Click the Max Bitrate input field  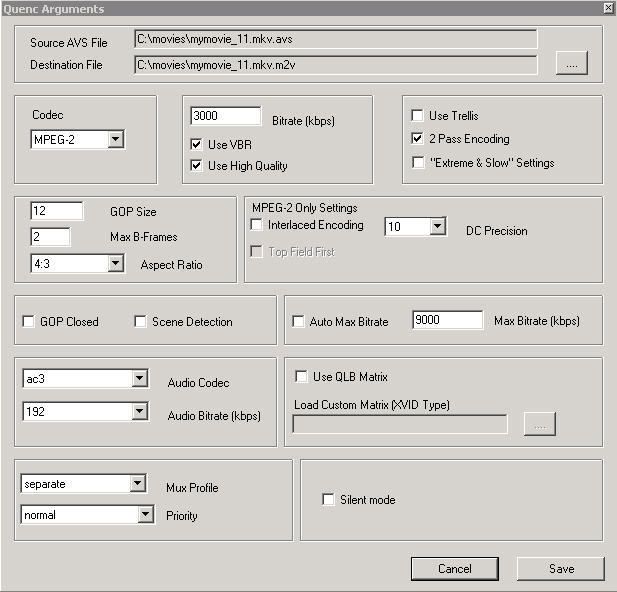click(x=447, y=320)
